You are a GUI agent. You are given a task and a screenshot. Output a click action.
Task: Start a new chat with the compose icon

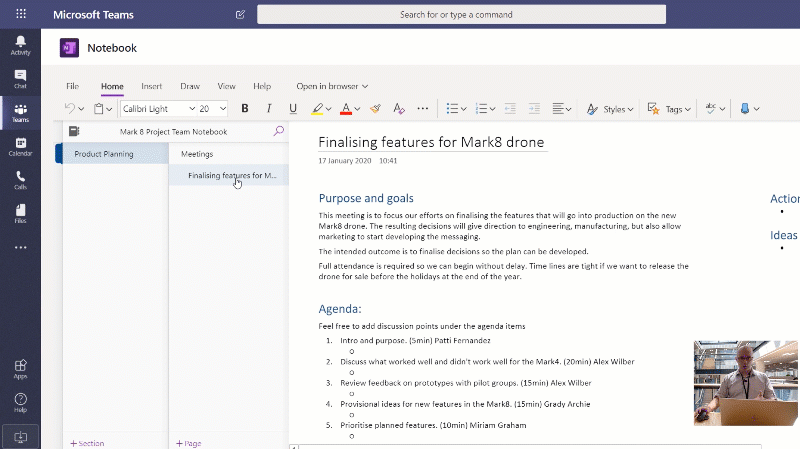click(240, 14)
